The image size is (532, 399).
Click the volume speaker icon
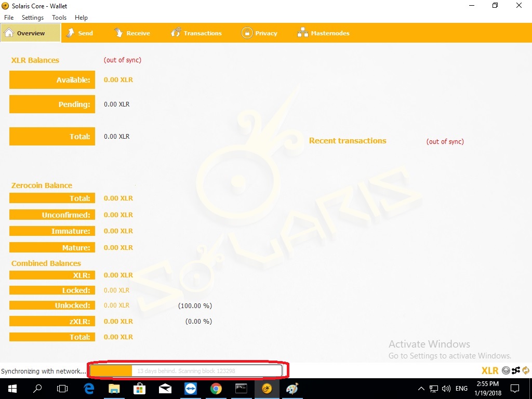[446, 389]
